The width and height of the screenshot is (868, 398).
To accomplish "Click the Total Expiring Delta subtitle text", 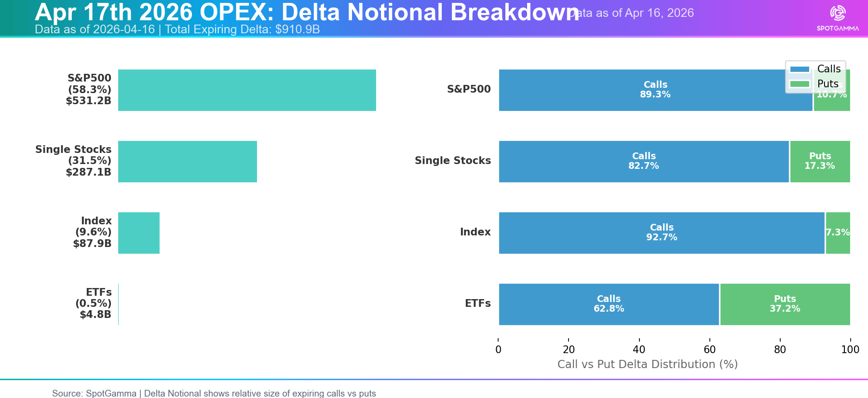I will click(x=177, y=29).
